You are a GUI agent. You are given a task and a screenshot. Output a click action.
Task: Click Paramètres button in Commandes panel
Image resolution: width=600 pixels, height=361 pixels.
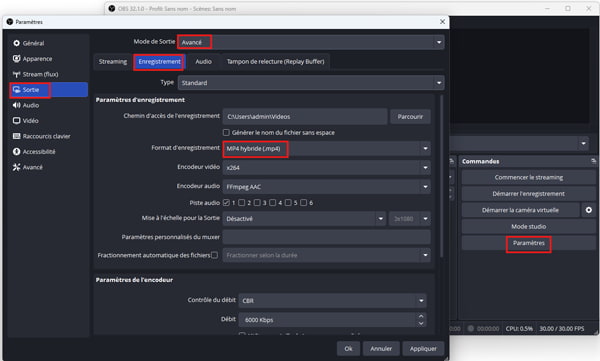pyautogui.click(x=529, y=243)
